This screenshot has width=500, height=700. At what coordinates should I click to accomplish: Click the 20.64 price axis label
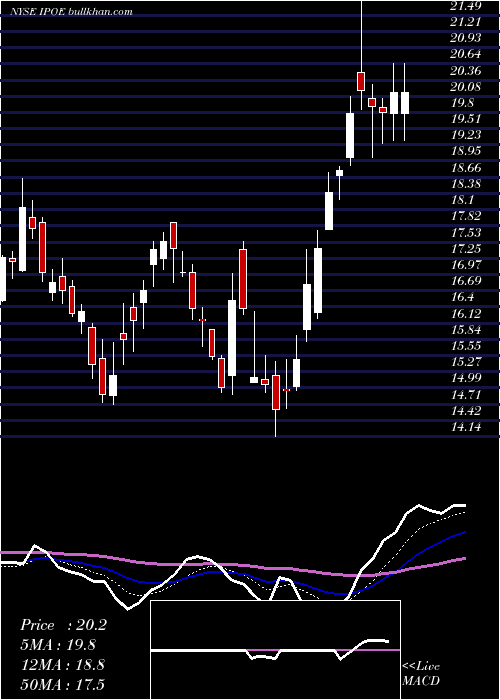[466, 54]
